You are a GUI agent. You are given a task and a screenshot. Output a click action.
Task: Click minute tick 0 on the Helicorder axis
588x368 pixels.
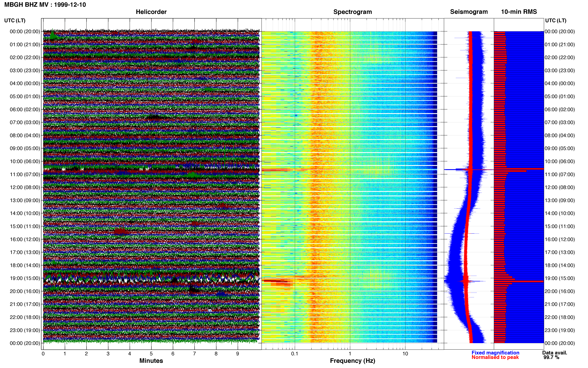[x=43, y=354]
